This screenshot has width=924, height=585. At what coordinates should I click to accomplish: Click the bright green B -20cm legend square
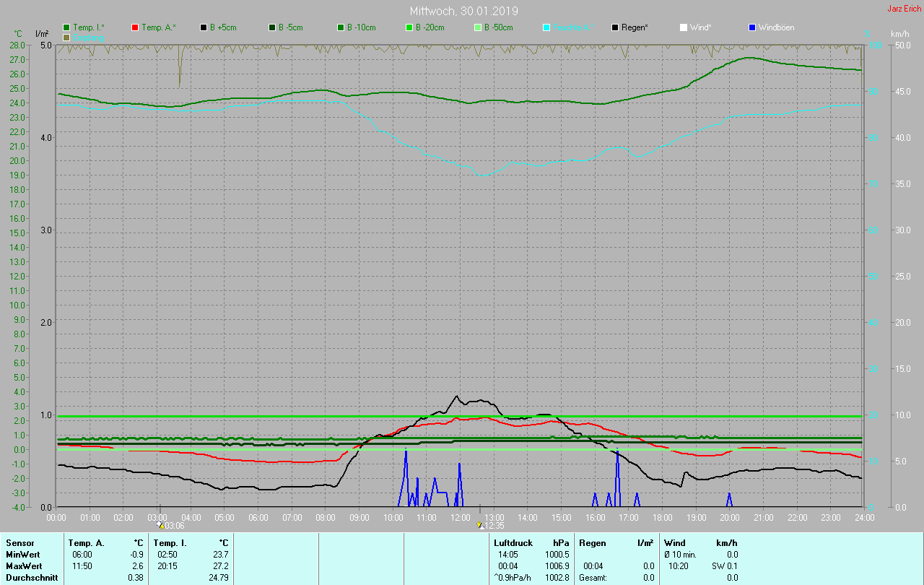(x=409, y=27)
